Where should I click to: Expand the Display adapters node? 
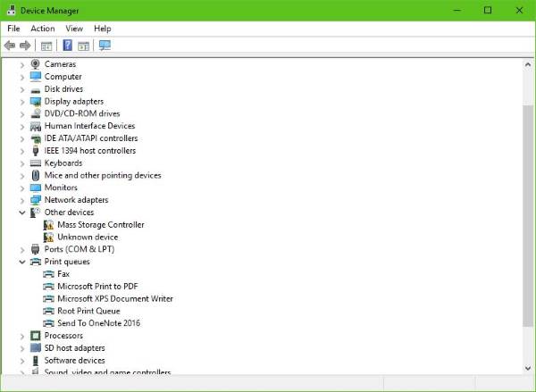tap(22, 102)
